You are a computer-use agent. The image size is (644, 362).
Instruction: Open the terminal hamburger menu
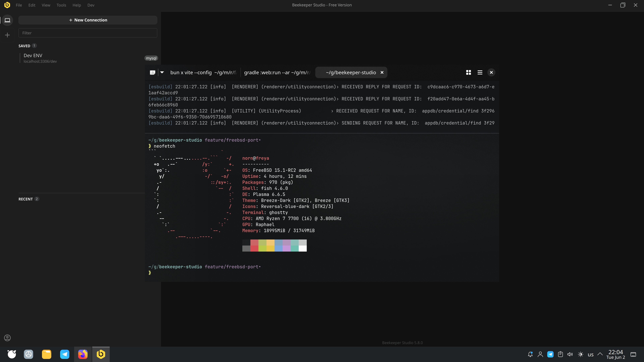point(480,72)
